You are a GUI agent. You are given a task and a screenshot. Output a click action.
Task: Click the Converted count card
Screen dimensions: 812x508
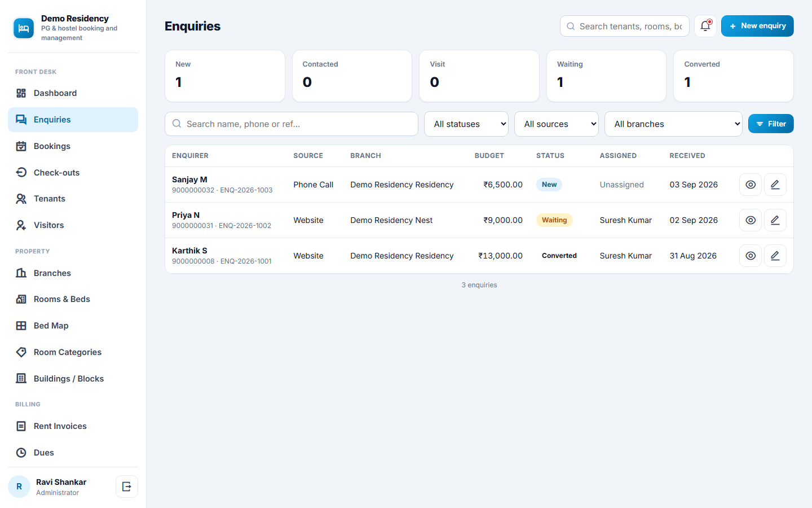pos(734,76)
